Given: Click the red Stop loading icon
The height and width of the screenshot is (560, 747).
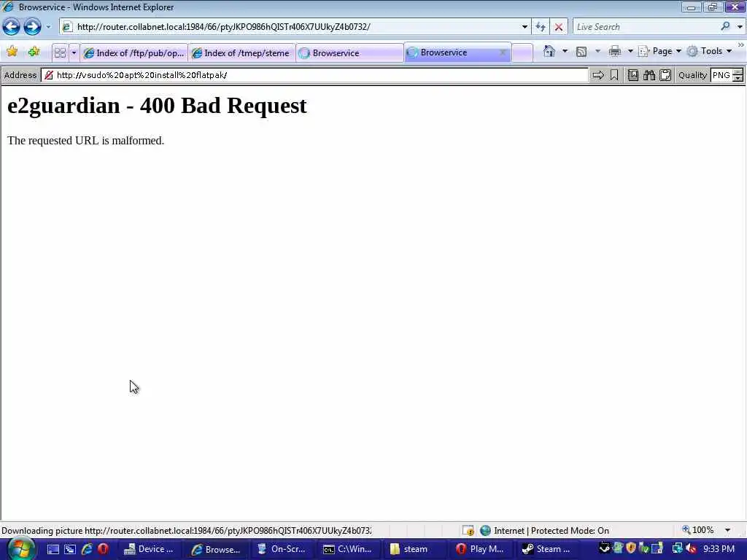Looking at the screenshot, I should (x=558, y=27).
